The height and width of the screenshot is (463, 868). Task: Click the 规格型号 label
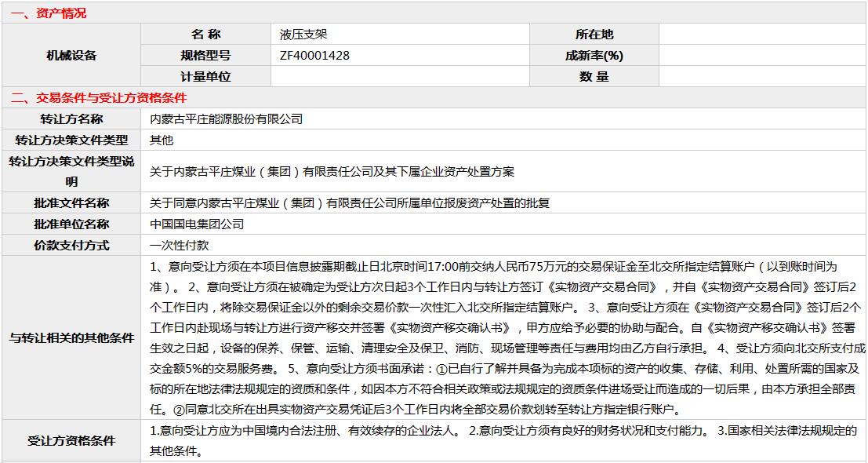[206, 56]
